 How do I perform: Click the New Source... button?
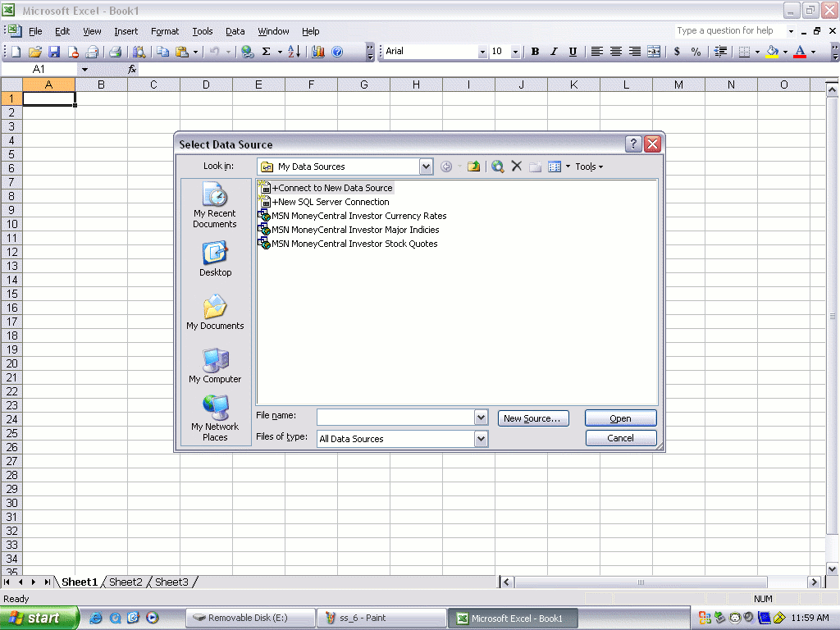tap(532, 418)
